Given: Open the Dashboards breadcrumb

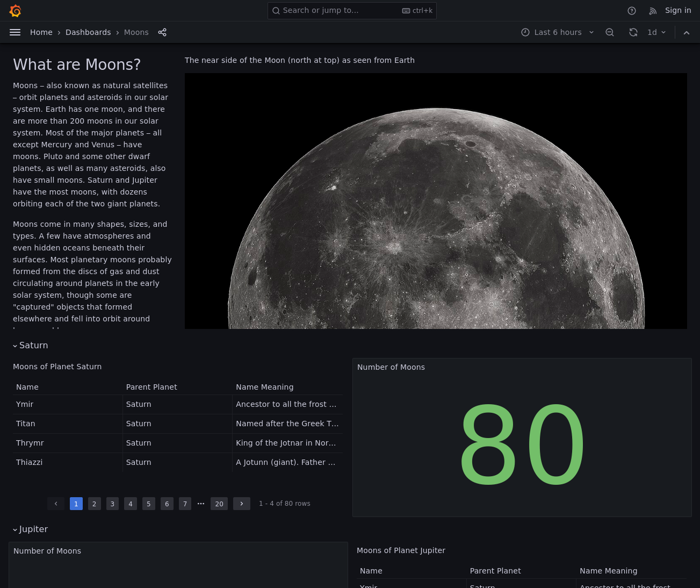Looking at the screenshot, I should tap(88, 32).
